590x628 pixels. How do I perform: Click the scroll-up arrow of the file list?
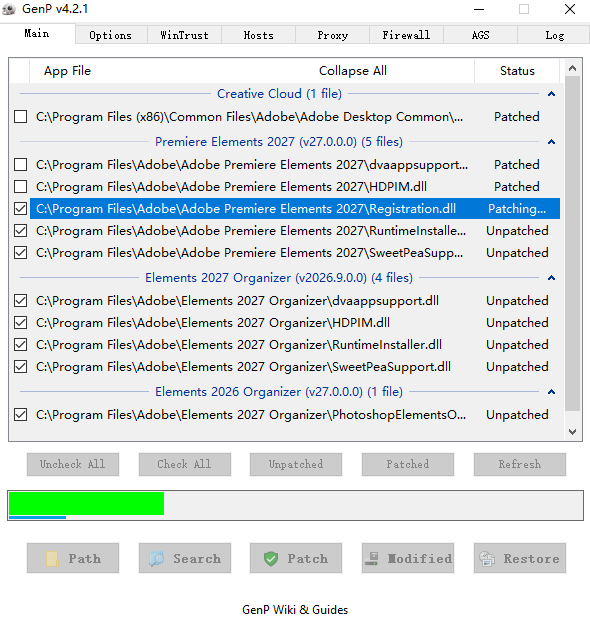(572, 68)
